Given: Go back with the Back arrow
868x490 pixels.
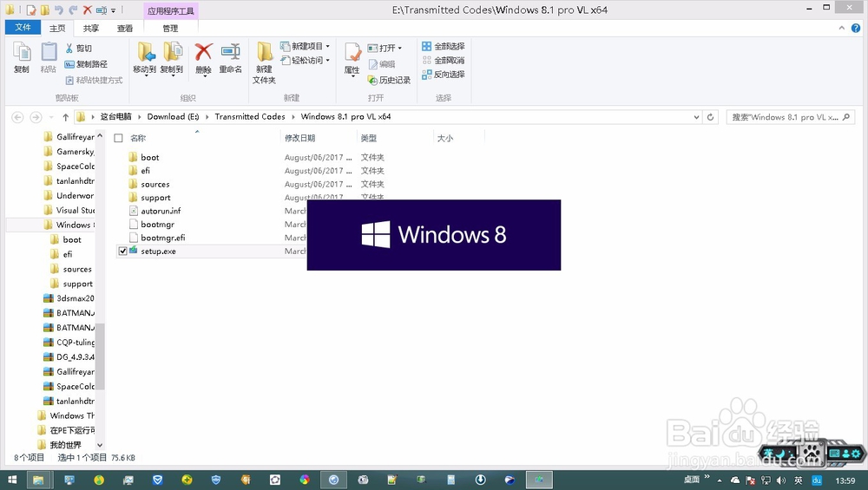Looking at the screenshot, I should point(17,117).
